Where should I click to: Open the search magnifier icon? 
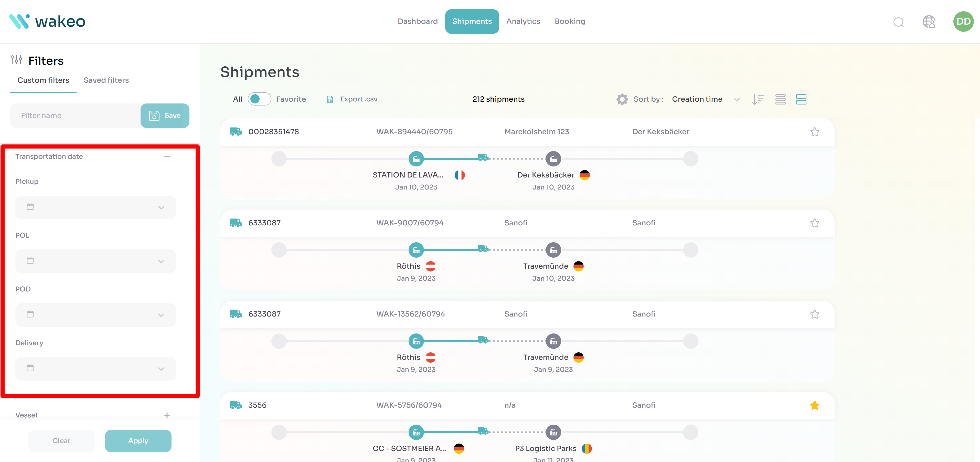[898, 22]
